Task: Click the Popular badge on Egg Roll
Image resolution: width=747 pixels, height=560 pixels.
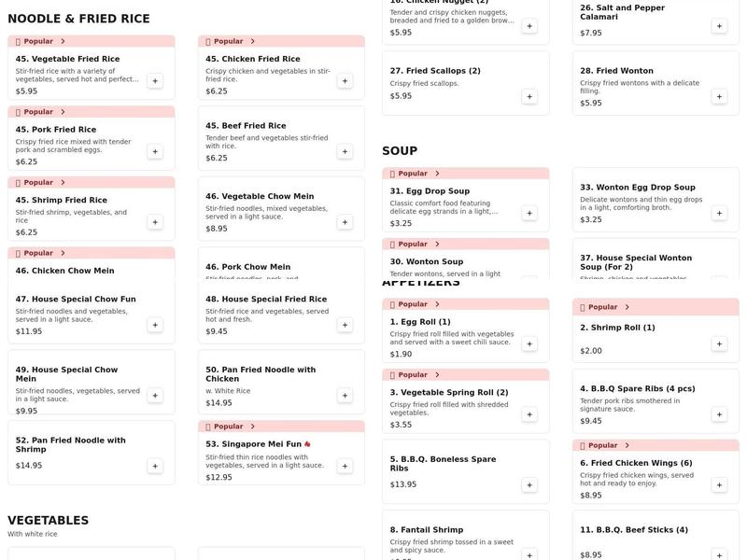Action: point(414,305)
